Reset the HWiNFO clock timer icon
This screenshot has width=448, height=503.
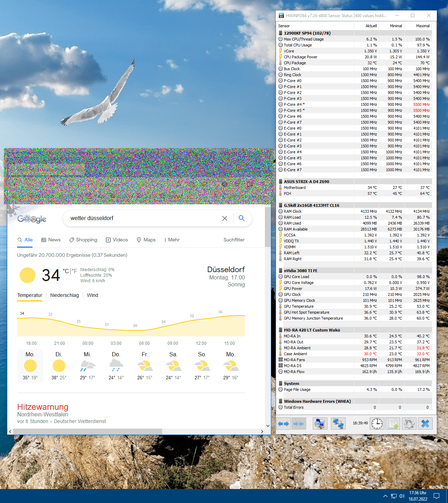(x=377, y=424)
